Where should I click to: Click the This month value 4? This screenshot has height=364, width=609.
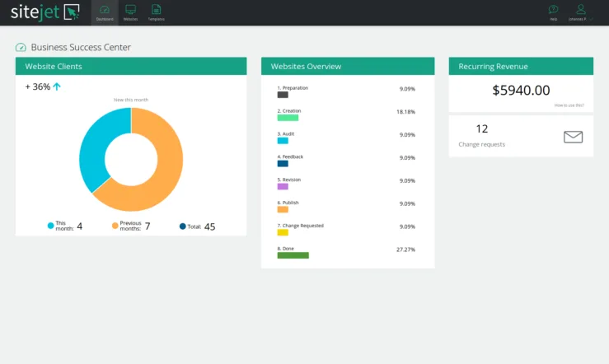(80, 226)
